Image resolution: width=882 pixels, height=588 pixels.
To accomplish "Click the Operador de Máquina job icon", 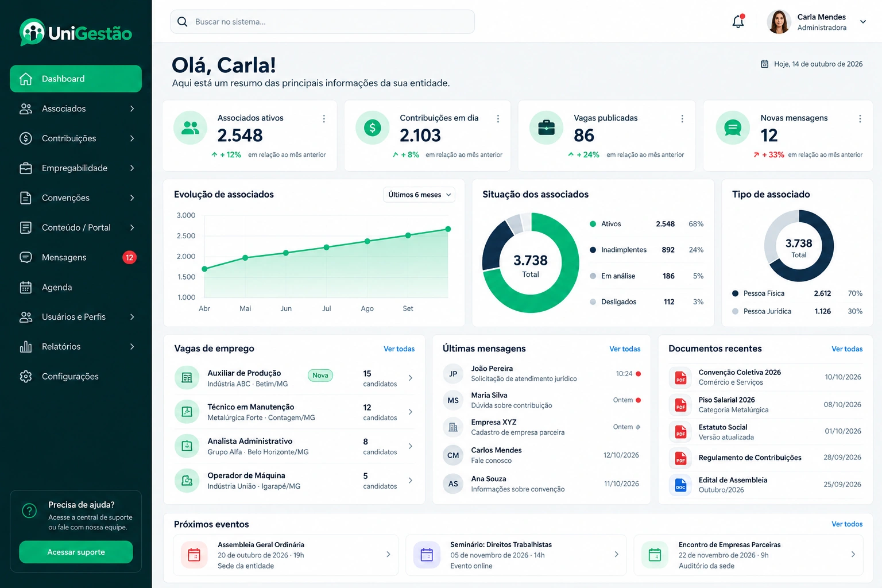I will point(187,480).
